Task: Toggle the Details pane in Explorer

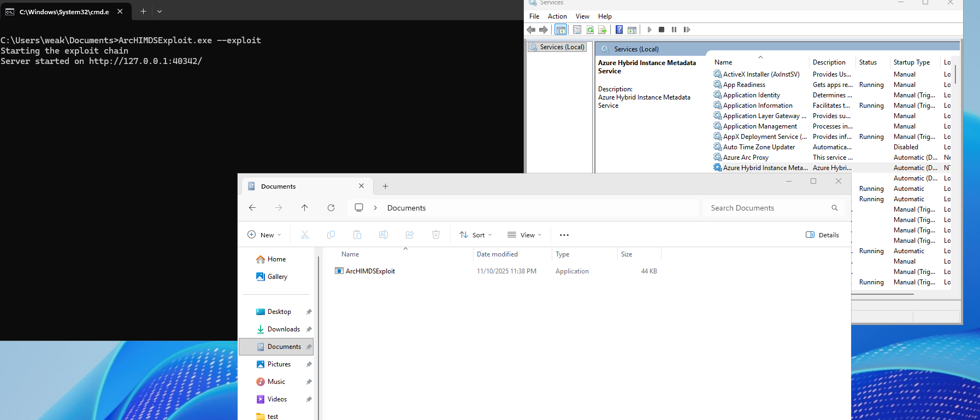Action: (822, 235)
